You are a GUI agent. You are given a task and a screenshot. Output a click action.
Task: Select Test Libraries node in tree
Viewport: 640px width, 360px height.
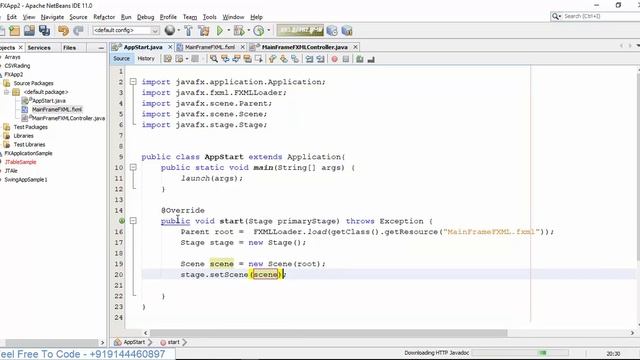(29, 144)
